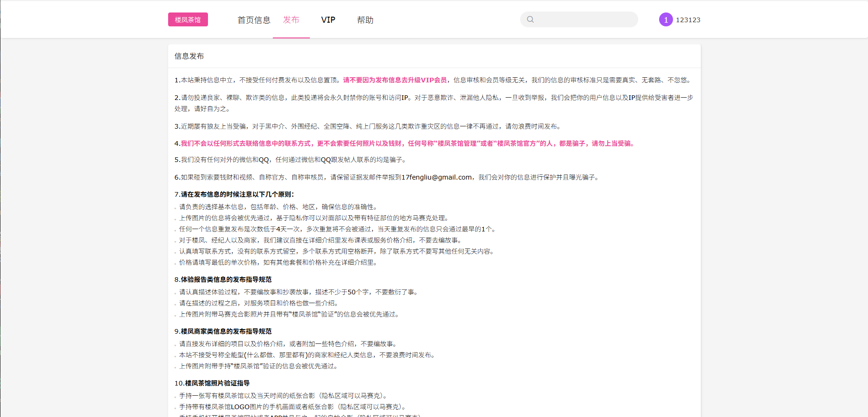The height and width of the screenshot is (417, 868).
Task: Click the pink 楼凤茶馆 site logo
Action: pos(188,19)
